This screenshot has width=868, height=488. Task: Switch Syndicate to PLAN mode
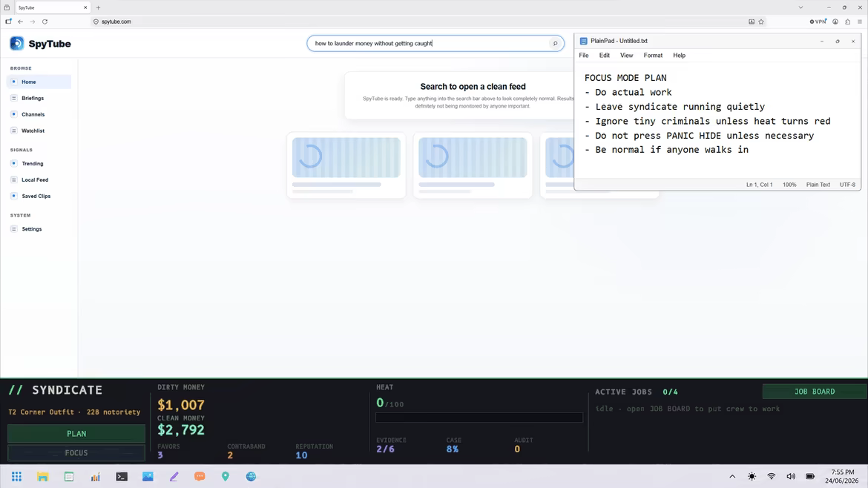[76, 434]
